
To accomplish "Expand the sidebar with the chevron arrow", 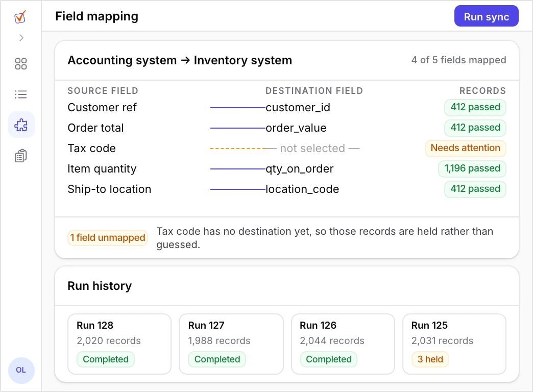I will (21, 38).
